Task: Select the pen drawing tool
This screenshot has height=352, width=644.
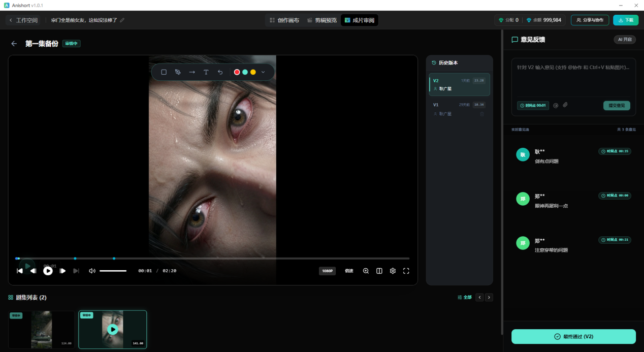Action: [178, 72]
